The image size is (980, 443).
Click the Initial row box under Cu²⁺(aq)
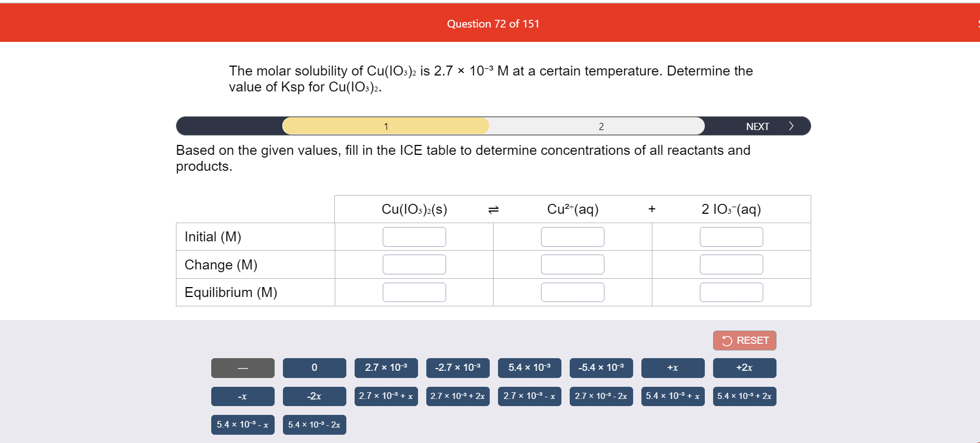click(x=573, y=236)
